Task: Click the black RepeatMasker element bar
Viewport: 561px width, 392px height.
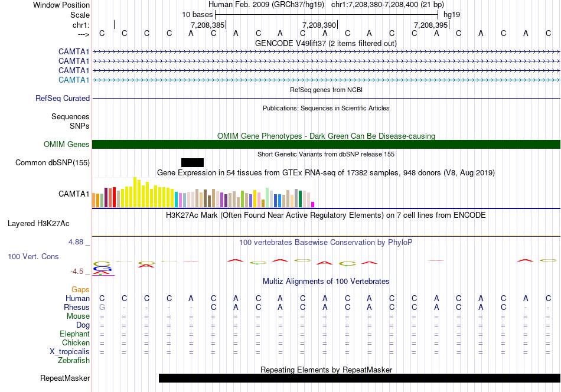Action: (359, 378)
